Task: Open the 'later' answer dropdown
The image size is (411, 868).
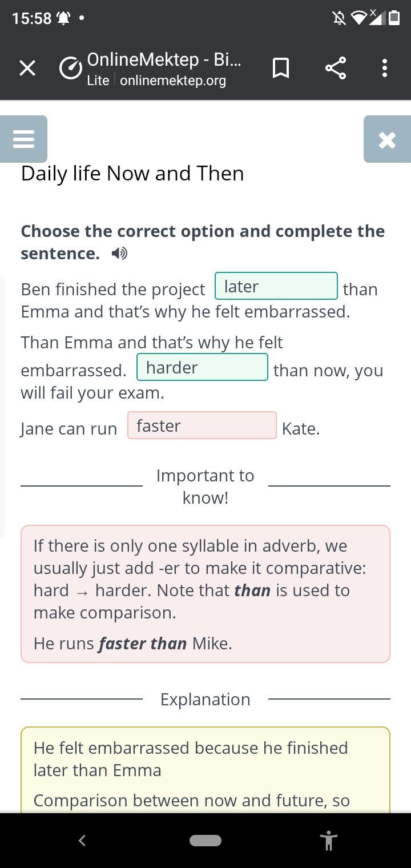Action: (x=276, y=286)
